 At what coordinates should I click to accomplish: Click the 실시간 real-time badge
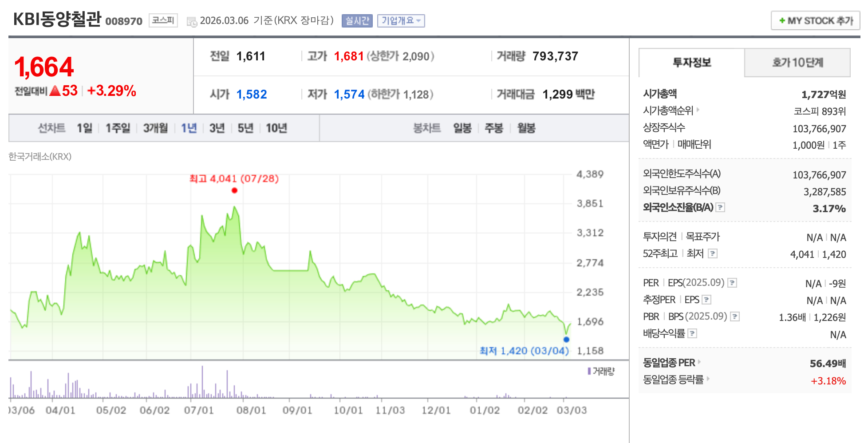357,21
